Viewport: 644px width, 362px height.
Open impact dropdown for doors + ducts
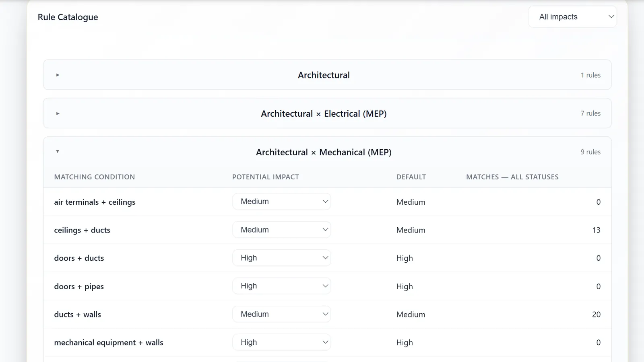pos(282,258)
